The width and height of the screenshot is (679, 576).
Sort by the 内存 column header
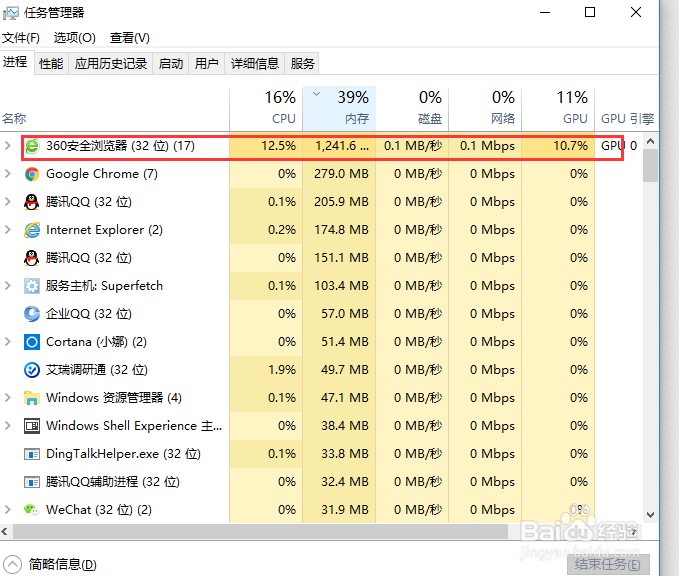[339, 108]
